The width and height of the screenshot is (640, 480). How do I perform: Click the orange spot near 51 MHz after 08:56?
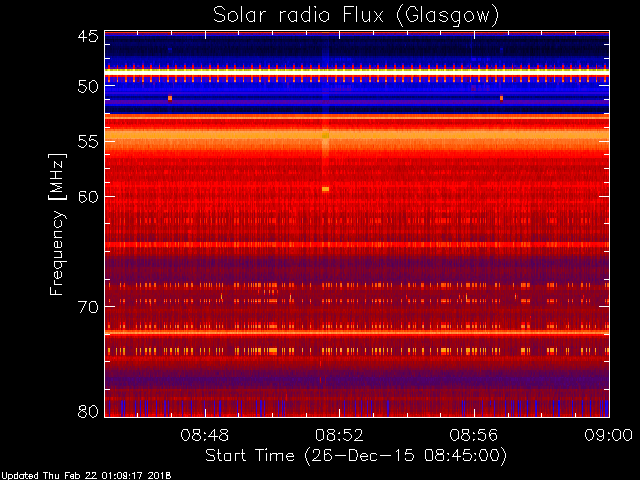click(501, 98)
